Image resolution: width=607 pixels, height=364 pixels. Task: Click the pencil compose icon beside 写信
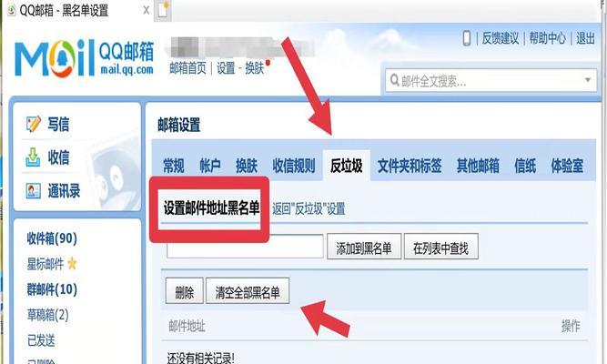[33, 124]
